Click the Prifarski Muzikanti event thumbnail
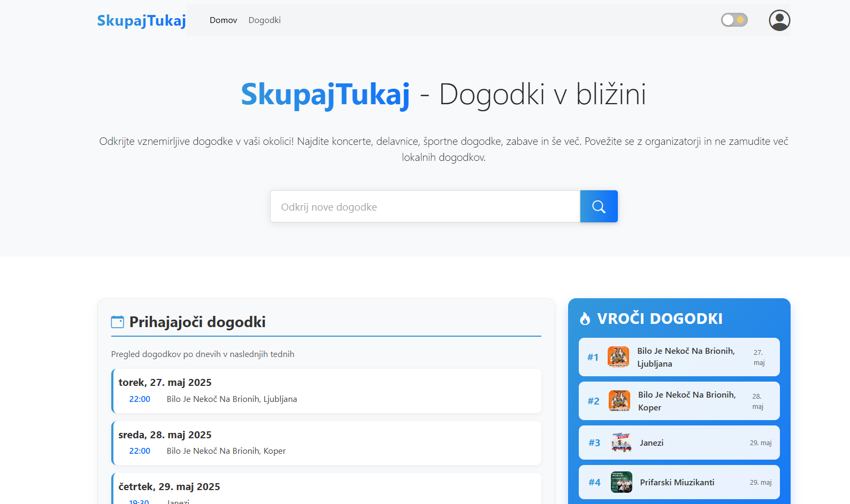The image size is (850, 504). pos(621,482)
